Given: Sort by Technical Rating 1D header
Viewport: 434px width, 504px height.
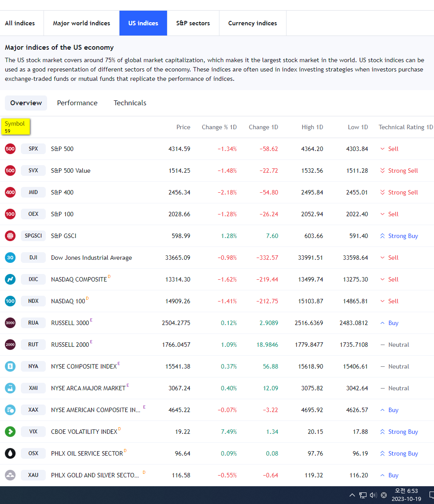Looking at the screenshot, I should tap(406, 127).
